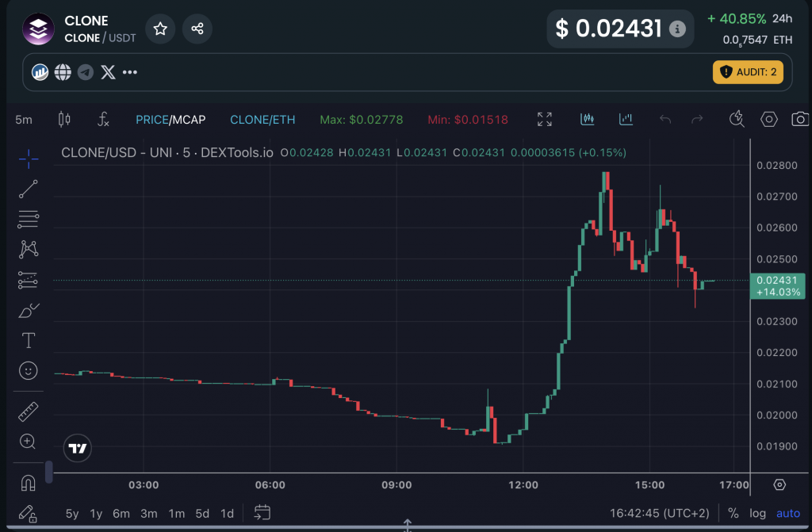The image size is (812, 532).
Task: Click the price info icon beside $0.02431
Action: 677,29
